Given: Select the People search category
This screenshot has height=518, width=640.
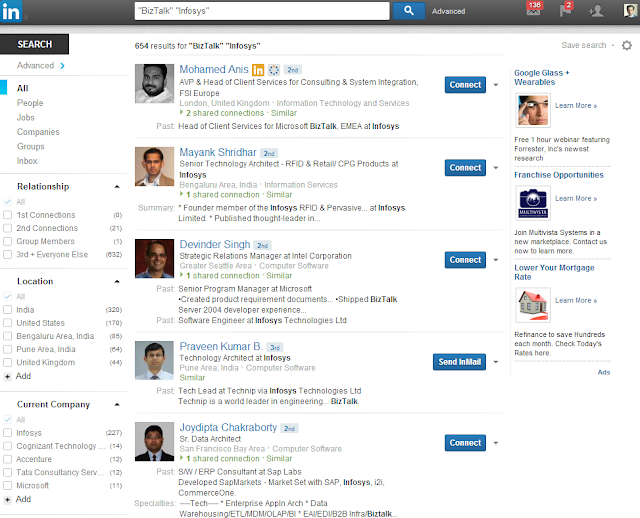Looking at the screenshot, I should pos(30,103).
